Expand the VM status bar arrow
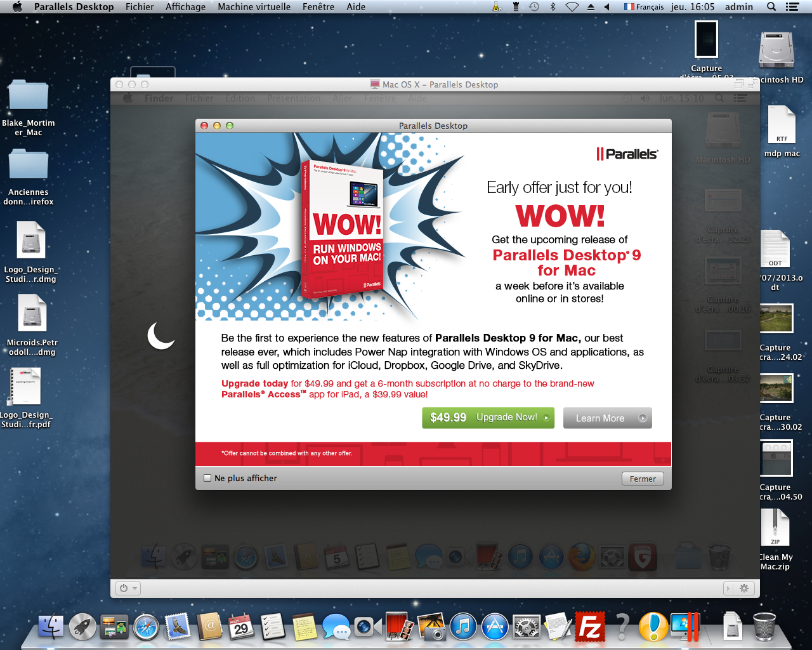 click(728, 588)
